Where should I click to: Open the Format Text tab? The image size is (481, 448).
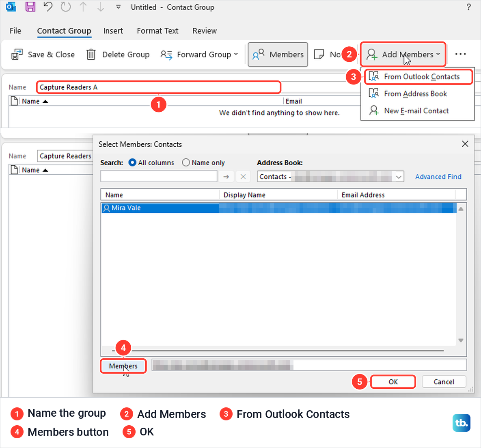[157, 31]
